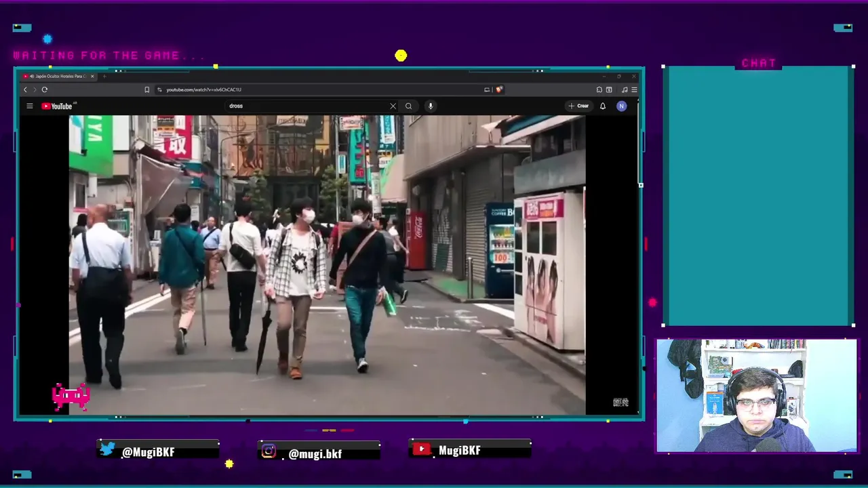
Task: Click the MugiBKF YouTube label
Action: pyautogui.click(x=460, y=450)
